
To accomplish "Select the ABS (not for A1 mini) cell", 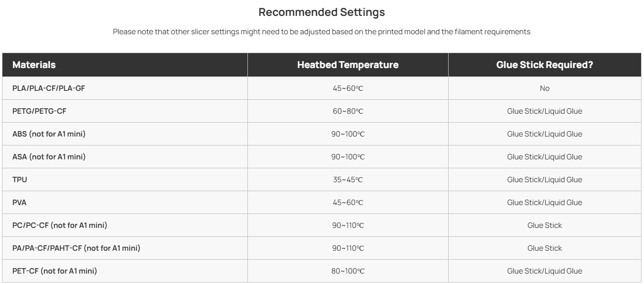I will pyautogui.click(x=49, y=134).
